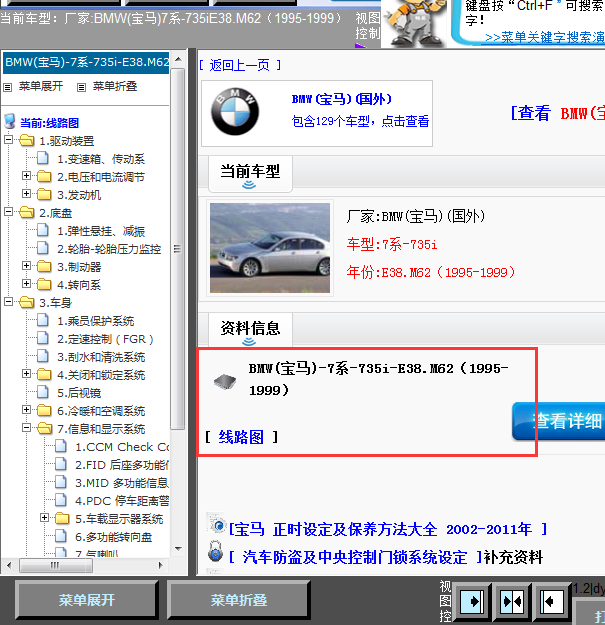Viewport: 605px width, 625px height.
Task: Click the sidebar vertical scrollbar thumb
Action: [x=178, y=249]
